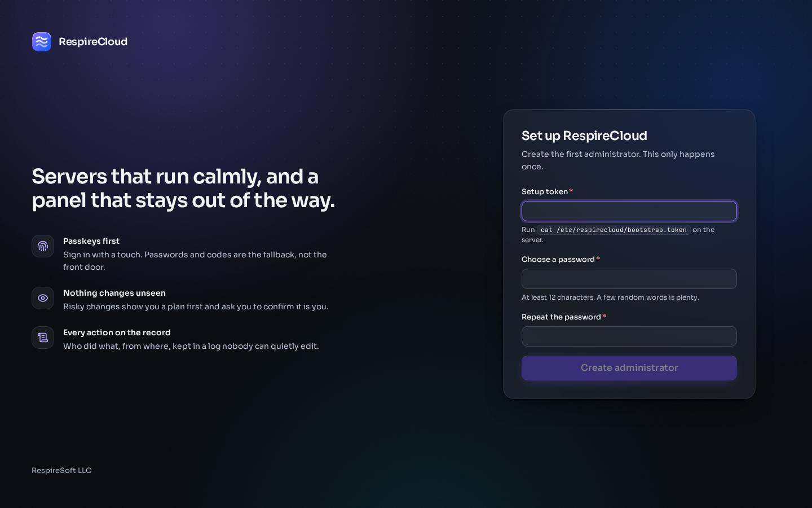Viewport: 812px width, 508px height.
Task: Click the Risky changes show you a plan text
Action: click(x=196, y=306)
